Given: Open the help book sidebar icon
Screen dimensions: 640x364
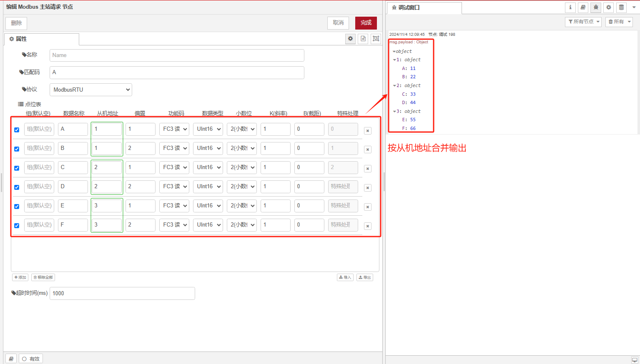Looking at the screenshot, I should pyautogui.click(x=583, y=7).
